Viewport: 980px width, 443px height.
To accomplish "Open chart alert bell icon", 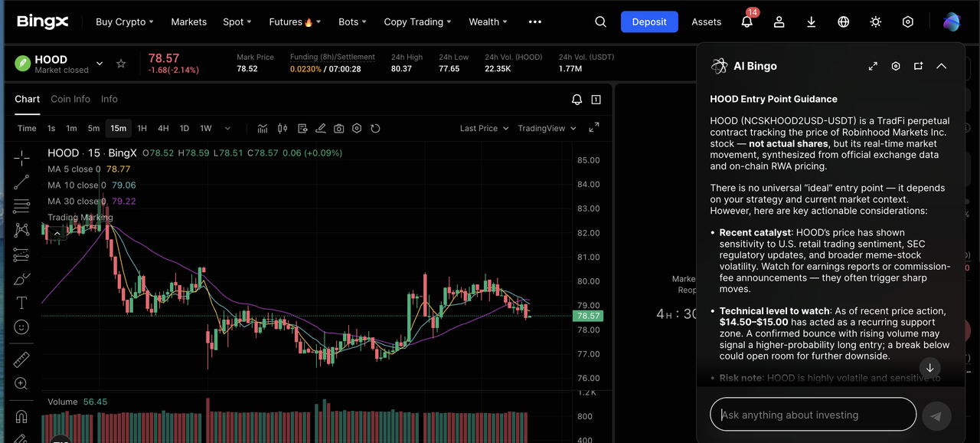I will coord(577,100).
